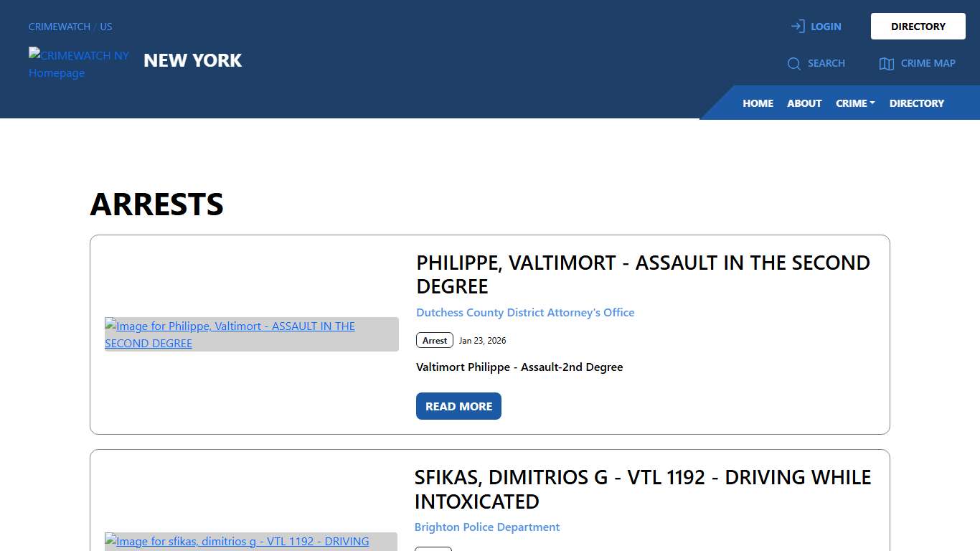Click the login arrow icon
The image size is (980, 551).
click(x=797, y=27)
